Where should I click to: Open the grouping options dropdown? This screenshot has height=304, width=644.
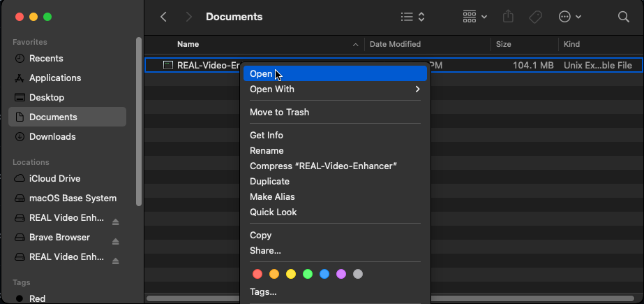[x=474, y=17]
